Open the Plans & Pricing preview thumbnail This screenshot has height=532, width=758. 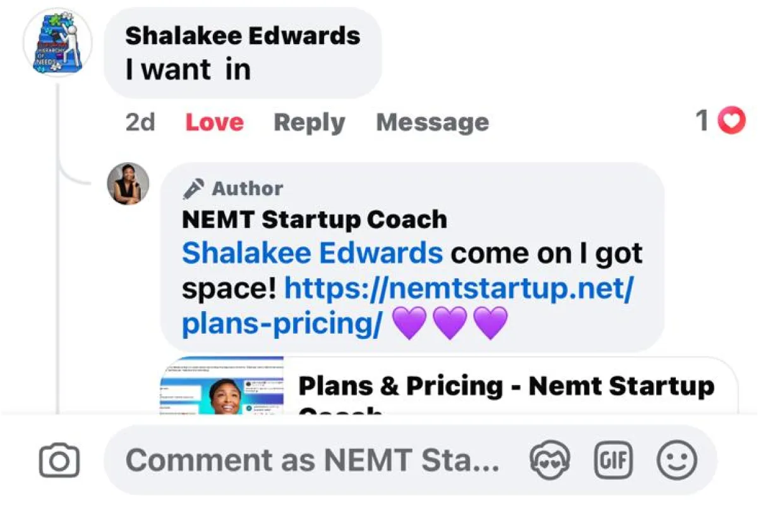pyautogui.click(x=222, y=386)
